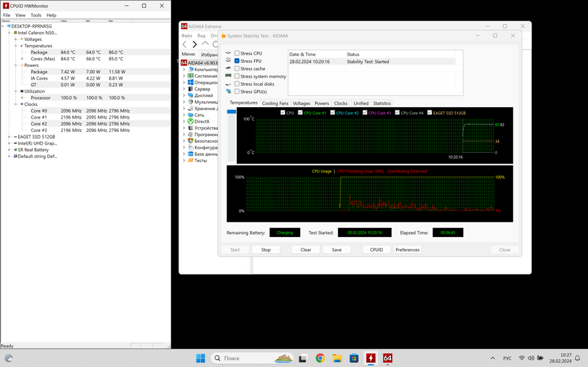Open the DirectX node icon
This screenshot has width=588, height=367.
(x=190, y=121)
